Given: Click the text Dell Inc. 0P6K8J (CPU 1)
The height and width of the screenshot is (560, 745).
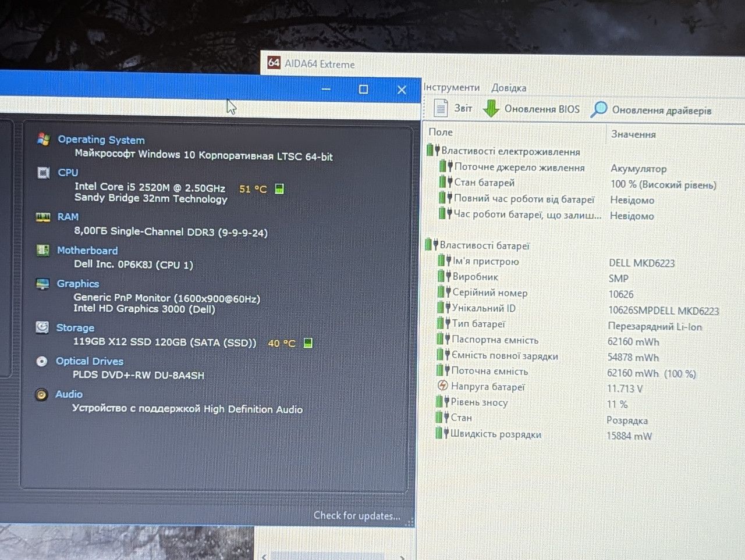Looking at the screenshot, I should coord(133,265).
